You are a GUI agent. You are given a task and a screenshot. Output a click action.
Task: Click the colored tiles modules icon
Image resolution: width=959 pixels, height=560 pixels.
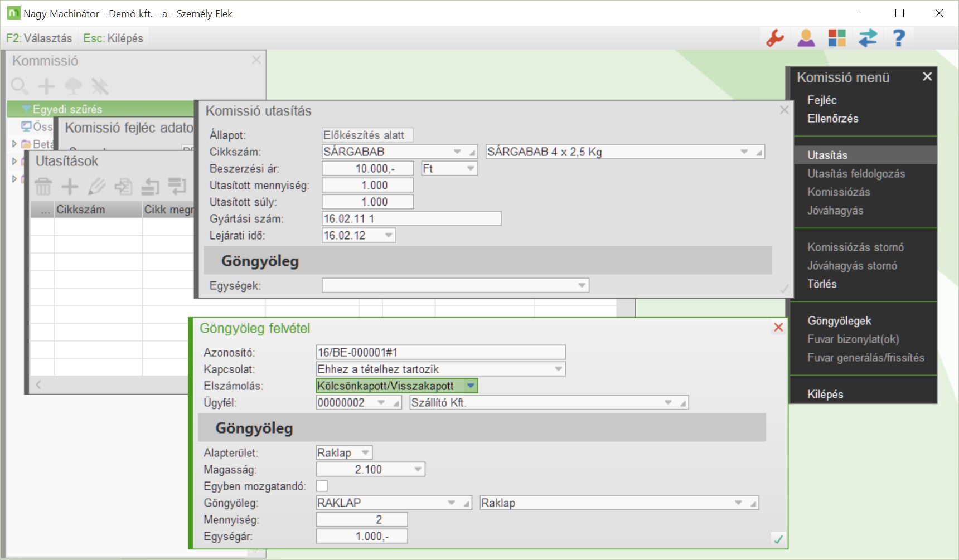pyautogui.click(x=837, y=38)
